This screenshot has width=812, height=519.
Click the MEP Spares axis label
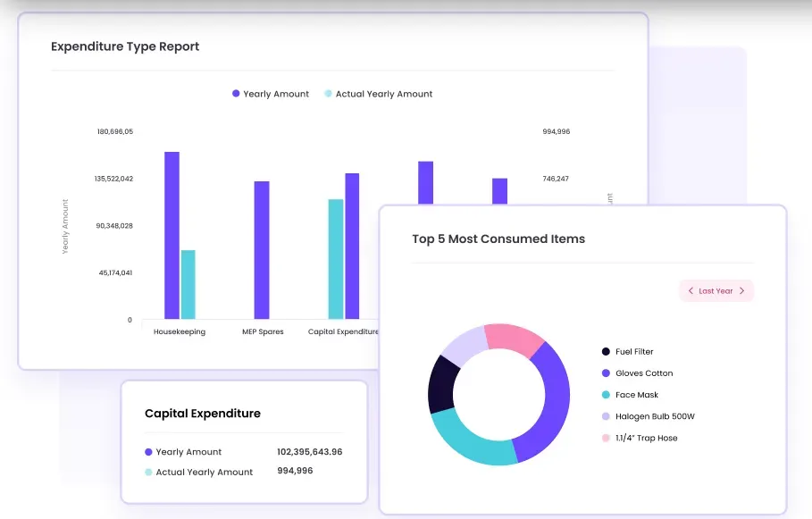(263, 331)
